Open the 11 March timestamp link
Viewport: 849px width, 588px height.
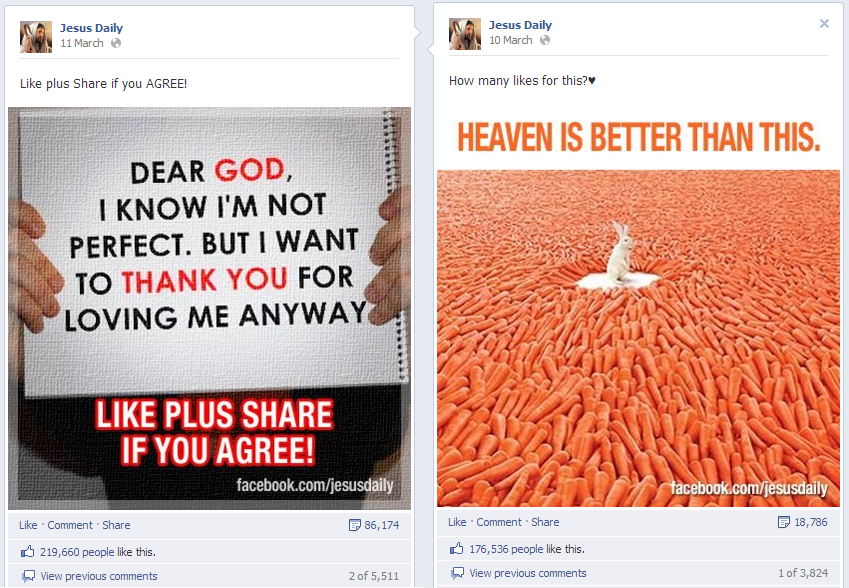(x=82, y=43)
